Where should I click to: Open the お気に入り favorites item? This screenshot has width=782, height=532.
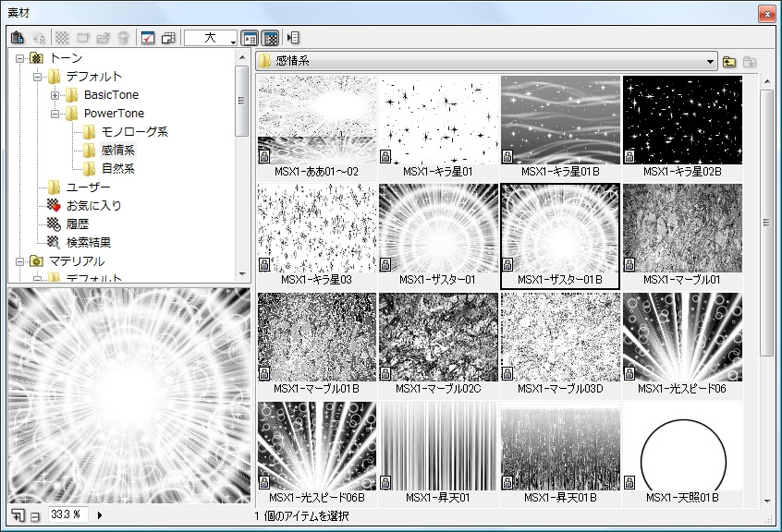point(94,205)
